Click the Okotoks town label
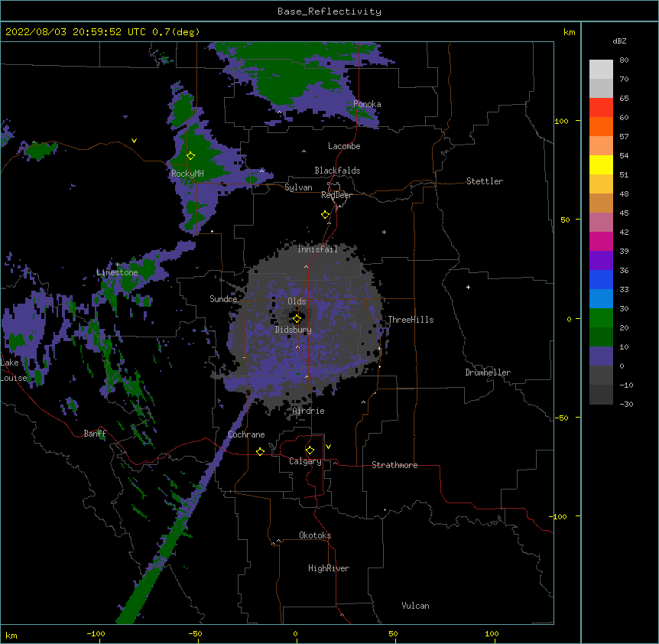The height and width of the screenshot is (644, 659). (x=315, y=535)
